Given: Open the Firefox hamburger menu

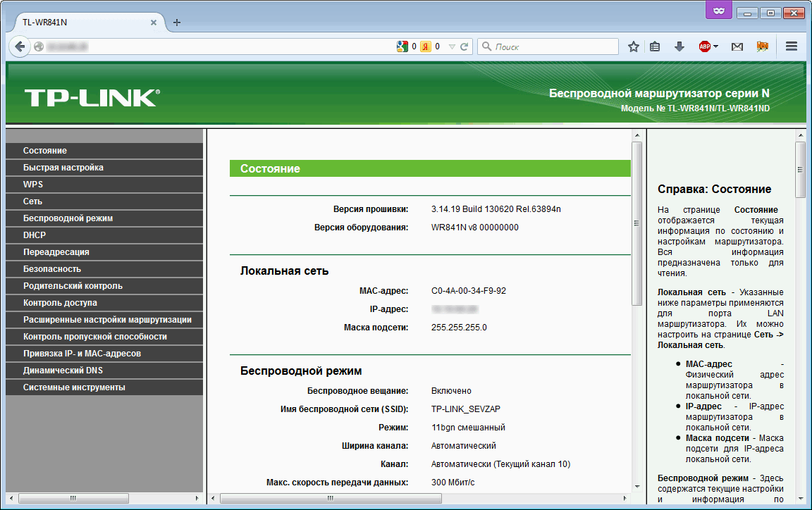Looking at the screenshot, I should [x=792, y=46].
